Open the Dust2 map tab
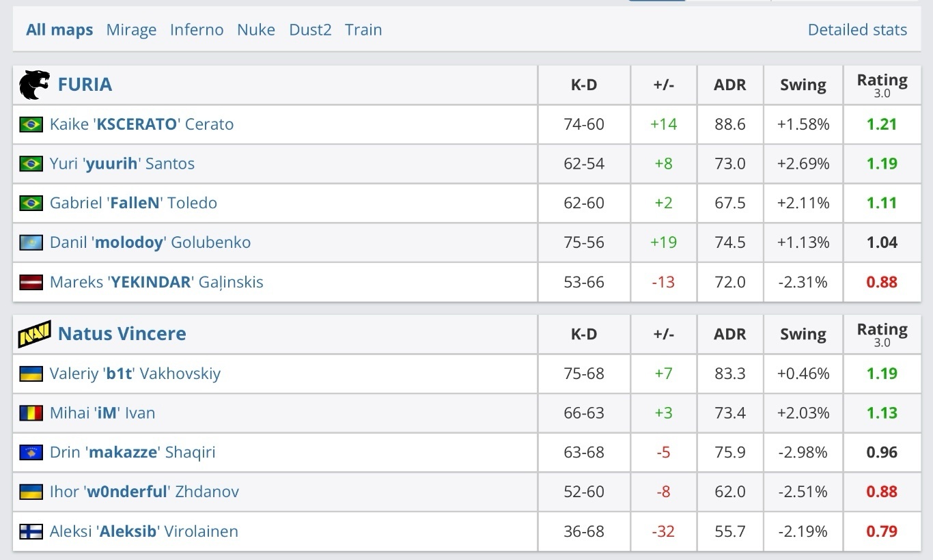This screenshot has height=560, width=933. (x=310, y=30)
